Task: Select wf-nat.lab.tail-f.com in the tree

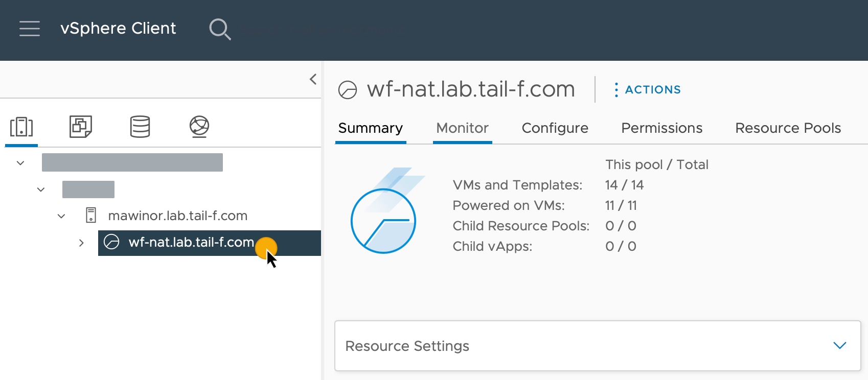Action: pos(192,243)
